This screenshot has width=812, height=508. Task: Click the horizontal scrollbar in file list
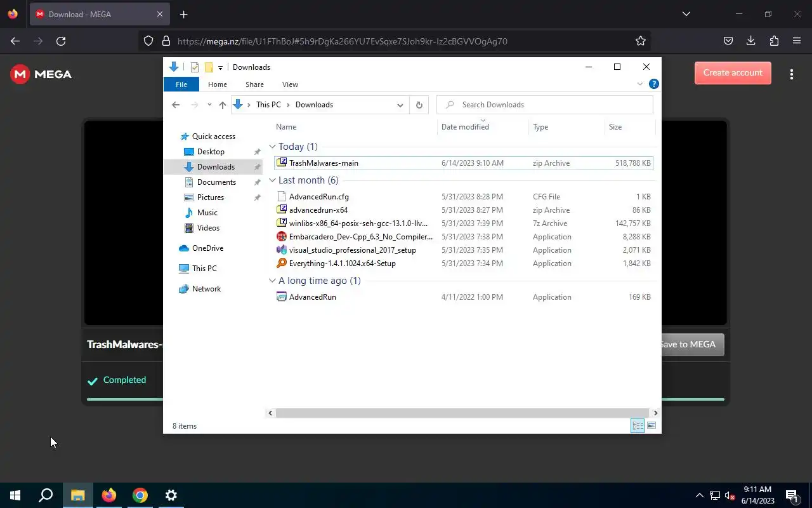click(462, 413)
